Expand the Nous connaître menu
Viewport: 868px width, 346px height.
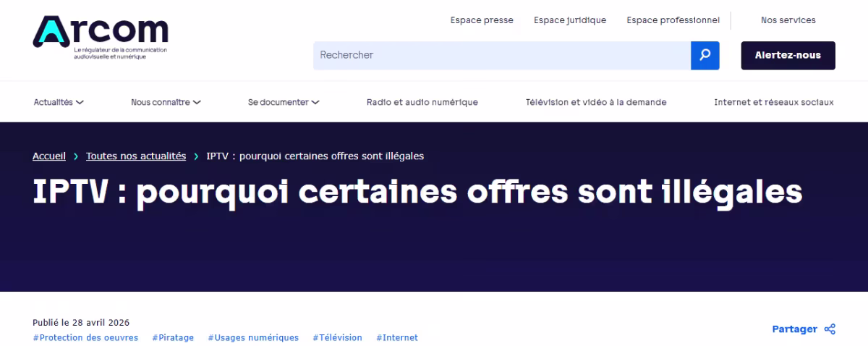166,102
